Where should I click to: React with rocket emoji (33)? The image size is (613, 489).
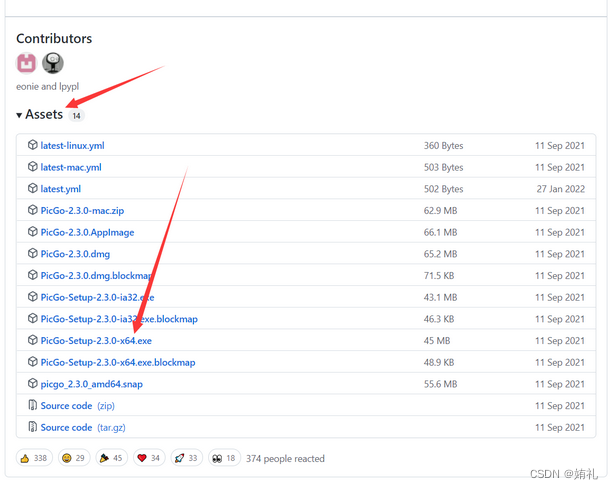point(186,458)
